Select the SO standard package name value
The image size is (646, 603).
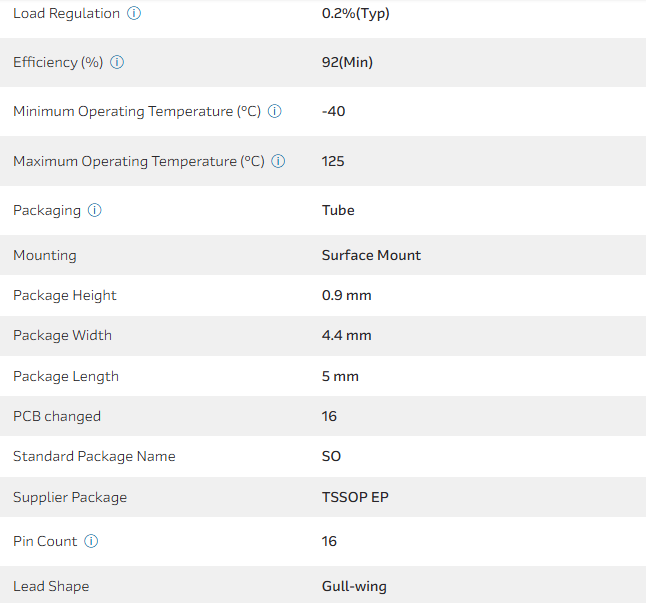coord(331,457)
